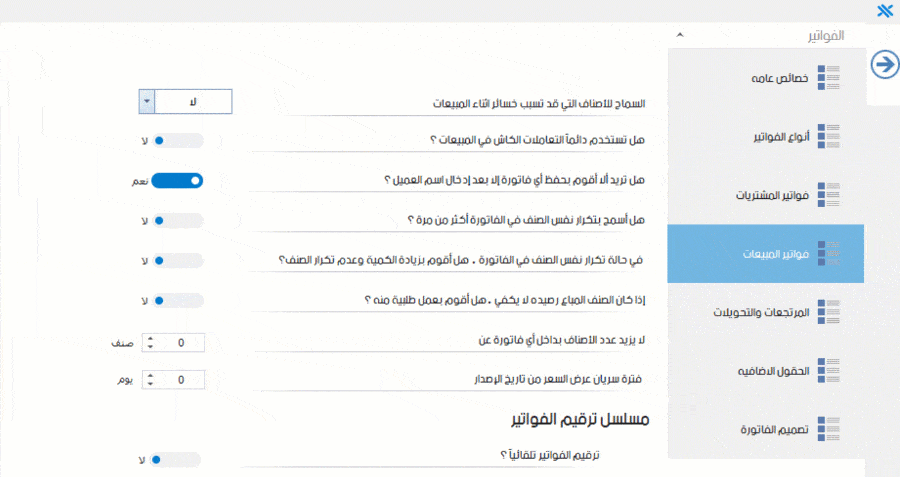Click the list icon beside فواتير المشتريات
This screenshot has height=477, width=900.
(x=829, y=195)
